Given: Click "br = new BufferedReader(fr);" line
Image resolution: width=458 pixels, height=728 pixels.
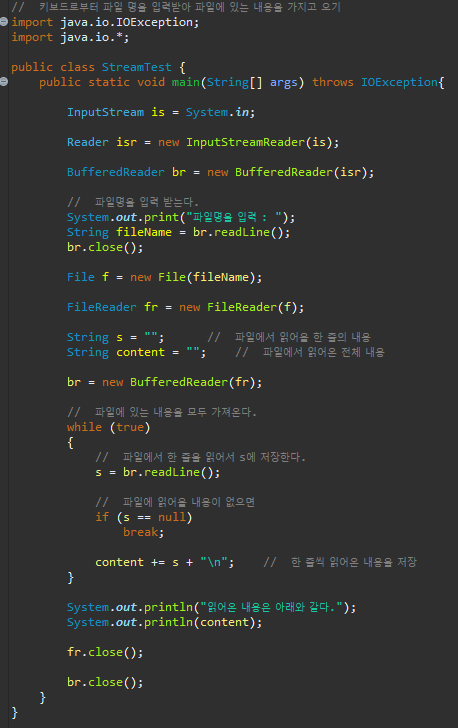Looking at the screenshot, I should [164, 382].
